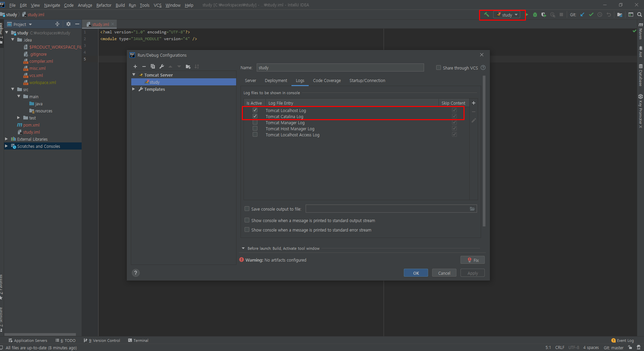Click the Git update project arrow

tap(582, 15)
